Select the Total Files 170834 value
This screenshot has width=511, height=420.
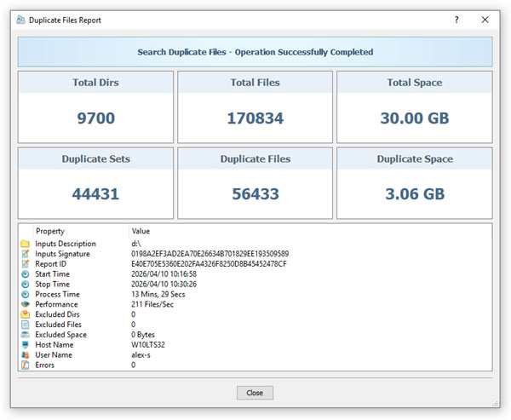coord(255,118)
